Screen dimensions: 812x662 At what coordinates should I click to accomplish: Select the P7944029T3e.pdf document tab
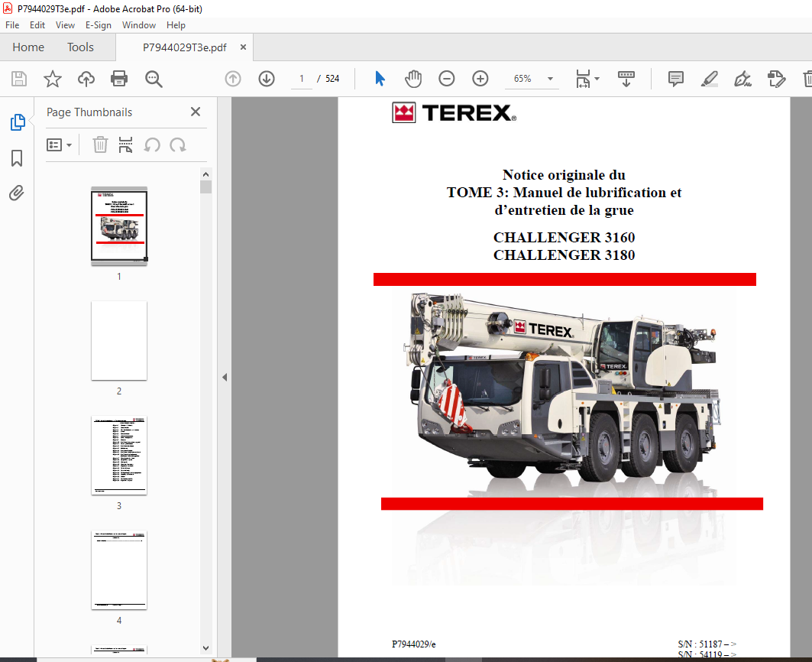click(184, 47)
